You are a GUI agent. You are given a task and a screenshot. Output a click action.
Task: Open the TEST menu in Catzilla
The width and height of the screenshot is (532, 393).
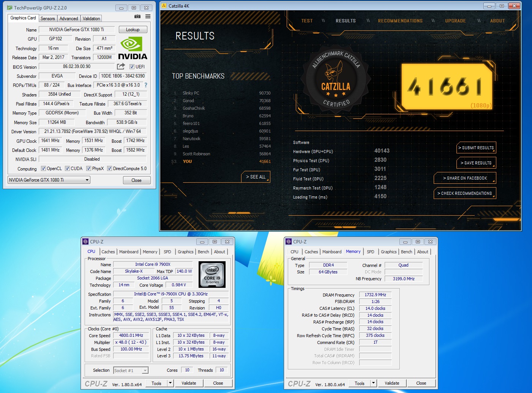307,21
